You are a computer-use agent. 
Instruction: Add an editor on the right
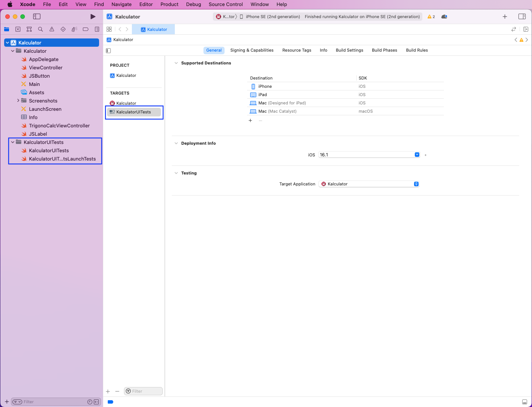[526, 29]
